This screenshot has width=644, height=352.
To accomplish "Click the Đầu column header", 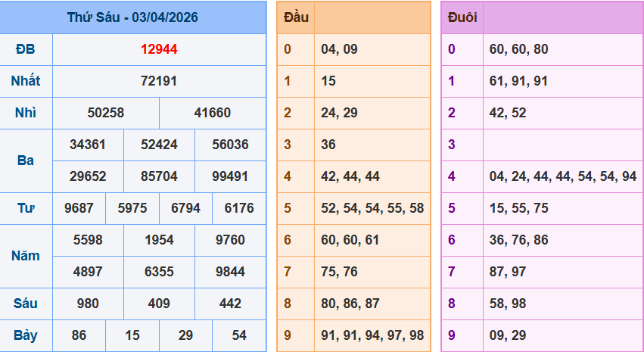I will coord(296,17).
